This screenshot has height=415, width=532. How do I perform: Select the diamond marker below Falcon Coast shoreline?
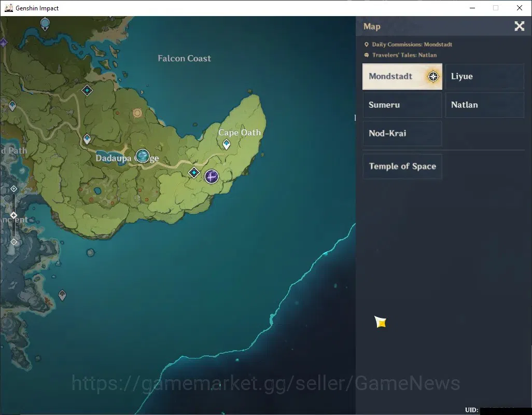coord(87,90)
